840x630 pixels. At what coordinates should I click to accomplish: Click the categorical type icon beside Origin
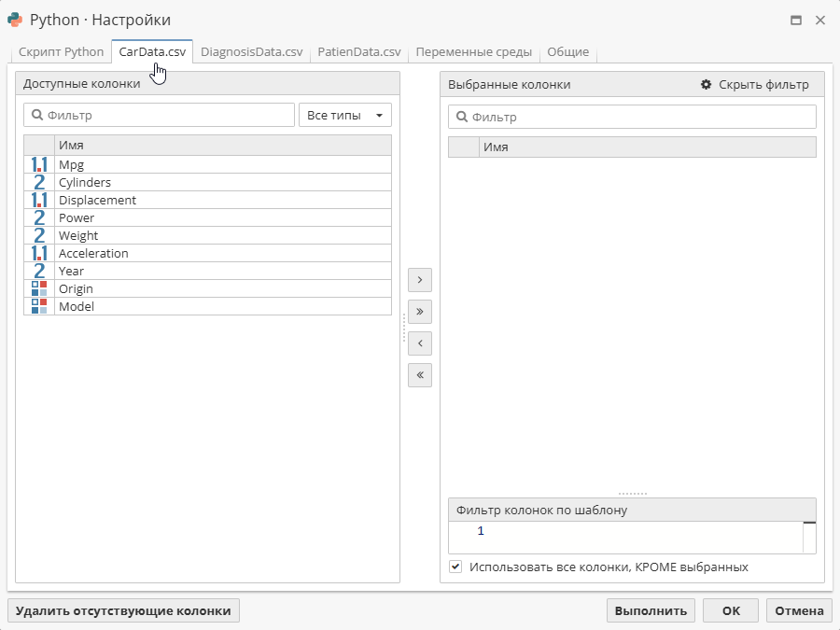[38, 288]
